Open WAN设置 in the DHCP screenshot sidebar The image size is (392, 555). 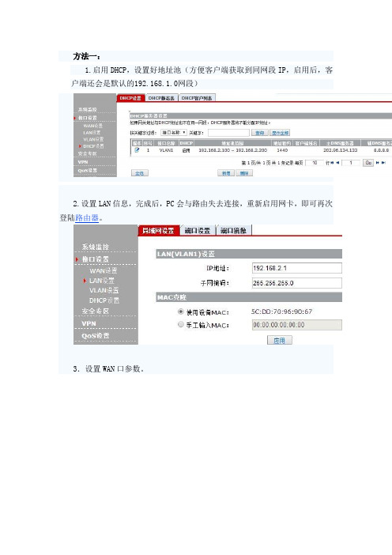click(x=93, y=126)
